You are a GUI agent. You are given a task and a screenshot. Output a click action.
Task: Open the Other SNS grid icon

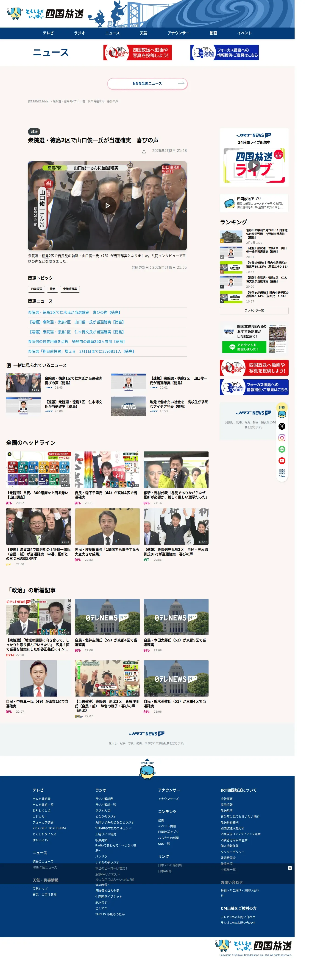[x=281, y=473]
